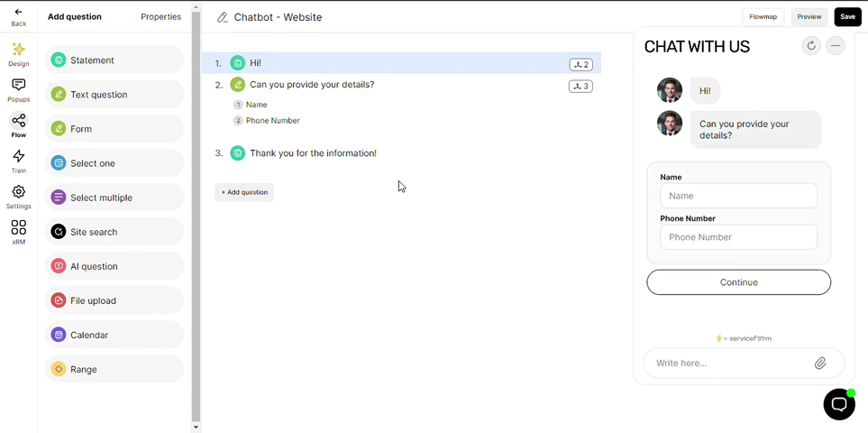Click the paperclip attachment icon

pos(820,364)
